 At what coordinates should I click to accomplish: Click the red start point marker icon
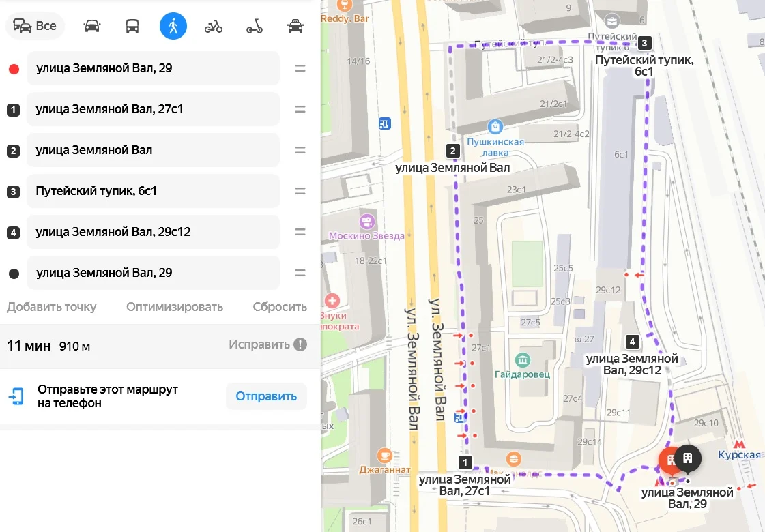(x=14, y=69)
